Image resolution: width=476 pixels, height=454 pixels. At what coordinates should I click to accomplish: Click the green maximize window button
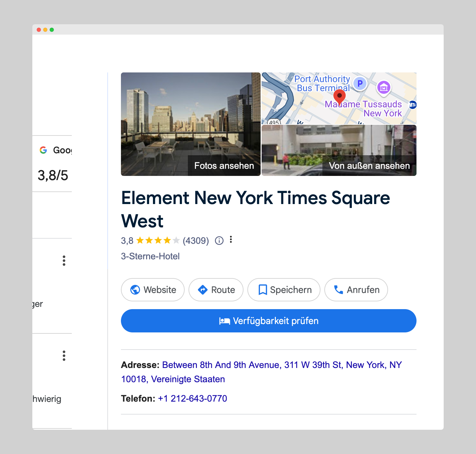(52, 30)
